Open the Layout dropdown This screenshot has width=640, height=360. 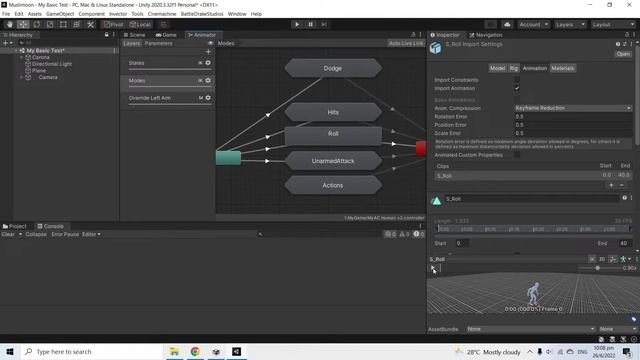(x=613, y=24)
